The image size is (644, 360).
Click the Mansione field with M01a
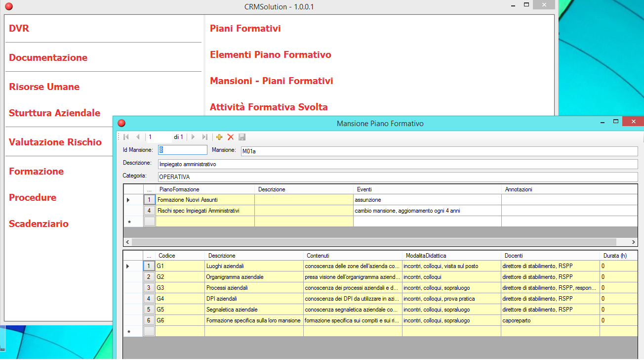click(x=439, y=151)
